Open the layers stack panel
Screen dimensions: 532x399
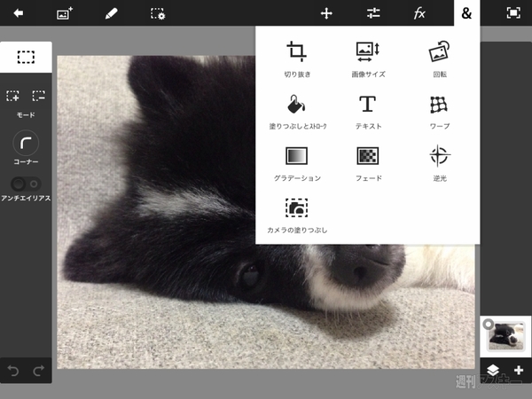[493, 370]
